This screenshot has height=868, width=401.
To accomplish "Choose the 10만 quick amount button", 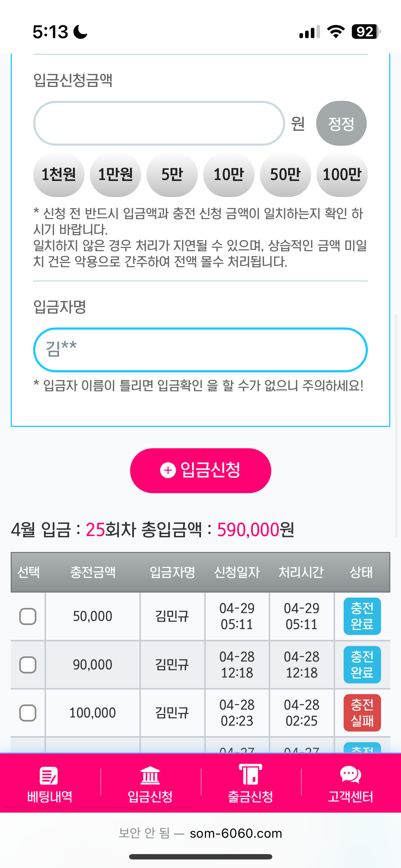I will 229,175.
